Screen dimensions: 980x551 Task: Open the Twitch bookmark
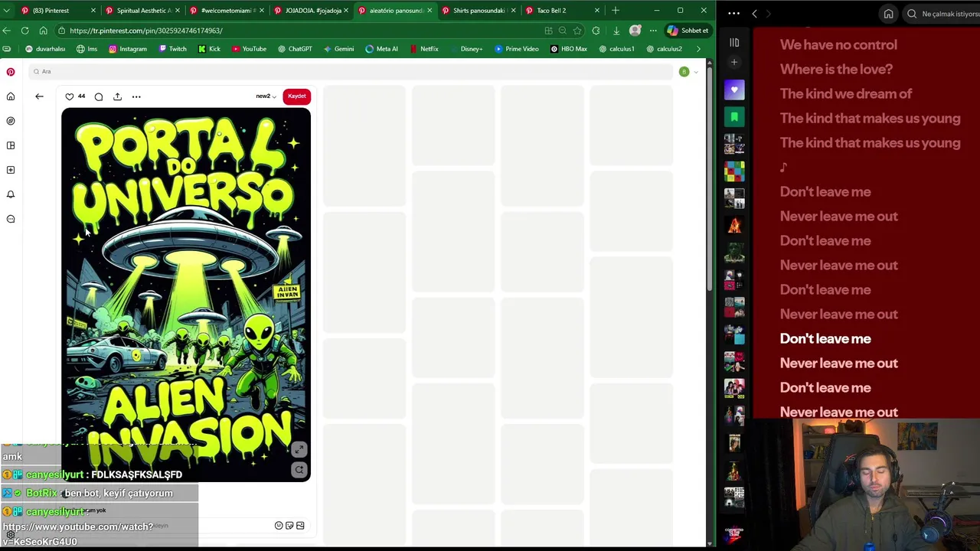click(x=172, y=49)
